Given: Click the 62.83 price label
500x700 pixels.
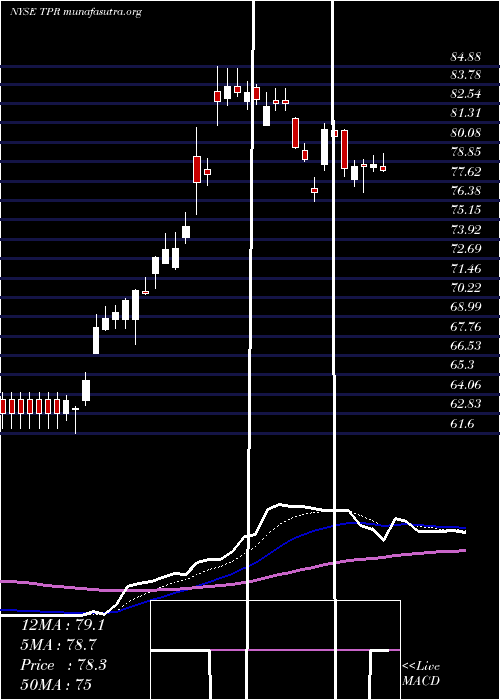Looking at the screenshot, I should [466, 404].
